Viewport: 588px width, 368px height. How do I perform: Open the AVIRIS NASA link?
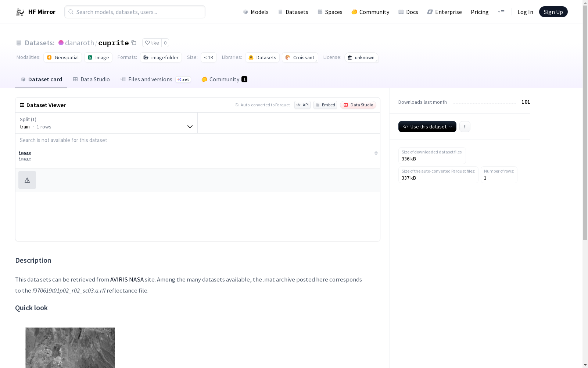pos(127,279)
